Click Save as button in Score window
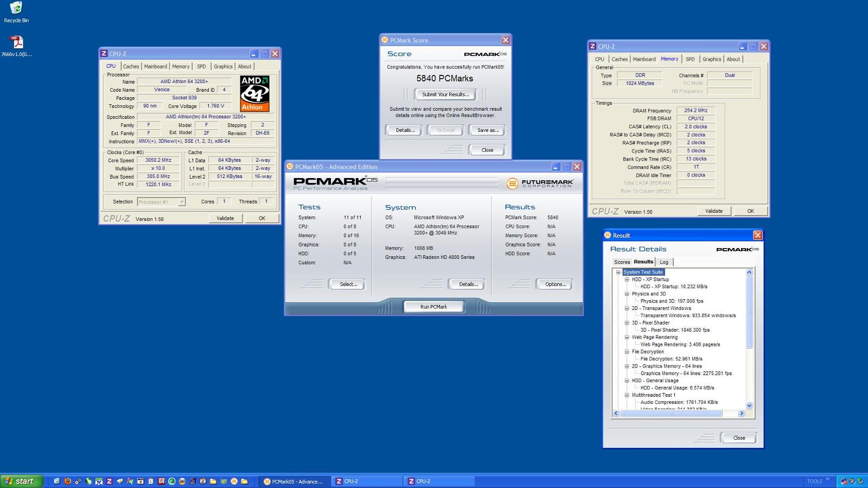This screenshot has width=868, height=488. pyautogui.click(x=488, y=130)
